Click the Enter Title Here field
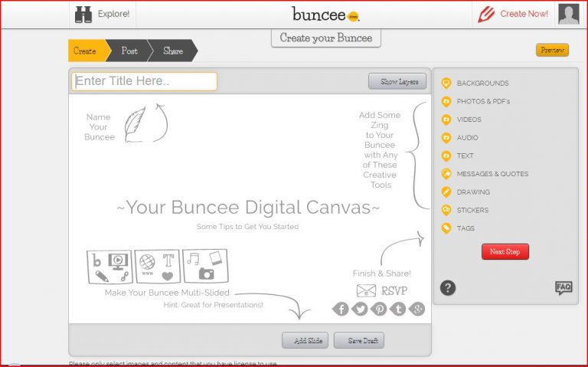The width and height of the screenshot is (588, 367). [x=145, y=81]
